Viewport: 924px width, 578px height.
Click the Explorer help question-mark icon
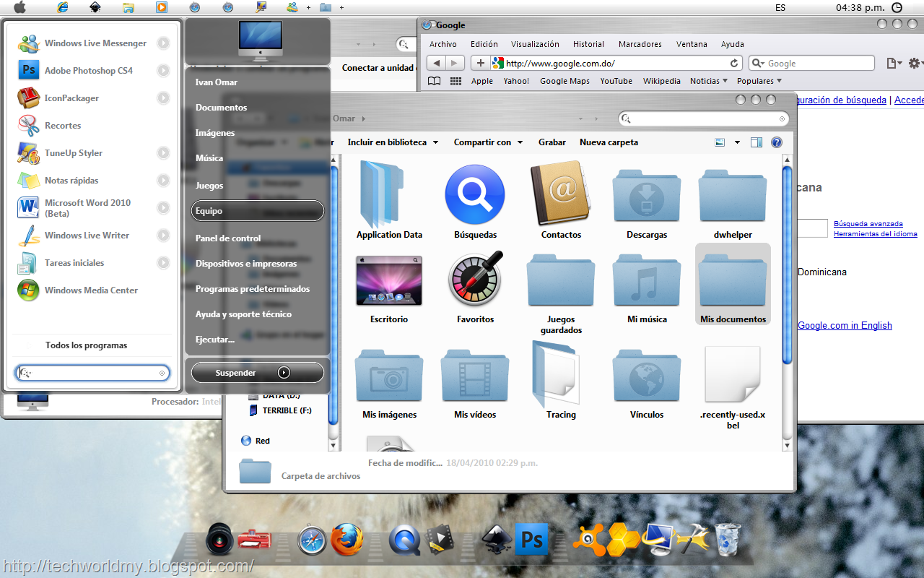pos(777,142)
